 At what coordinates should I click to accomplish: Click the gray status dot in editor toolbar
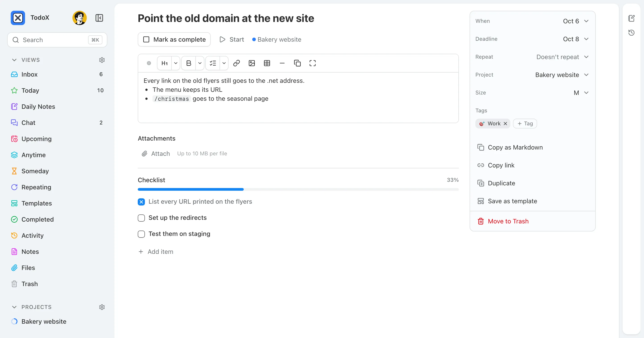pos(149,63)
